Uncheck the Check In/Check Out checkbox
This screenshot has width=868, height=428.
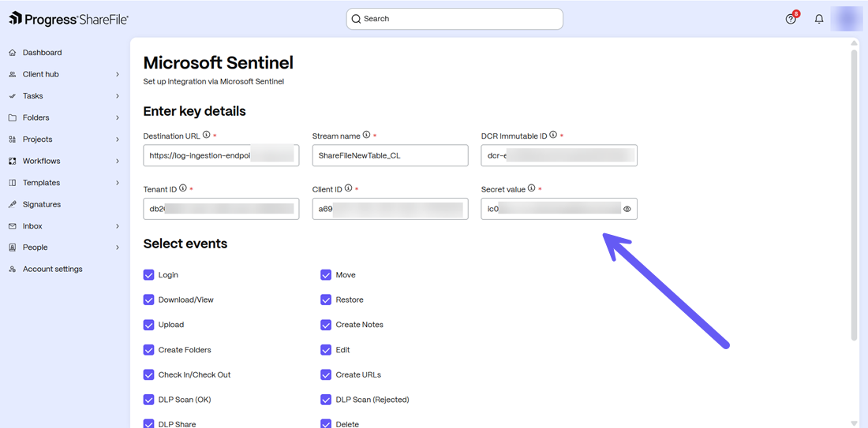point(148,375)
